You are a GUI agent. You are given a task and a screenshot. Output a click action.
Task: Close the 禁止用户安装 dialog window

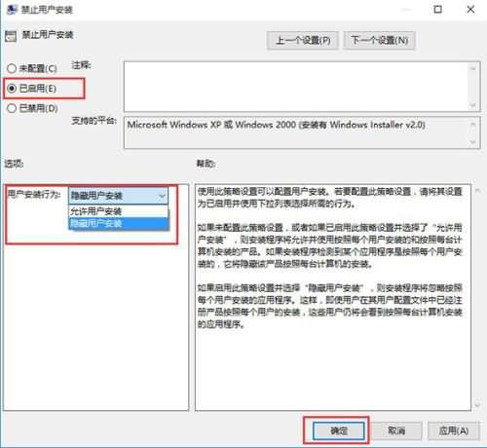point(470,10)
